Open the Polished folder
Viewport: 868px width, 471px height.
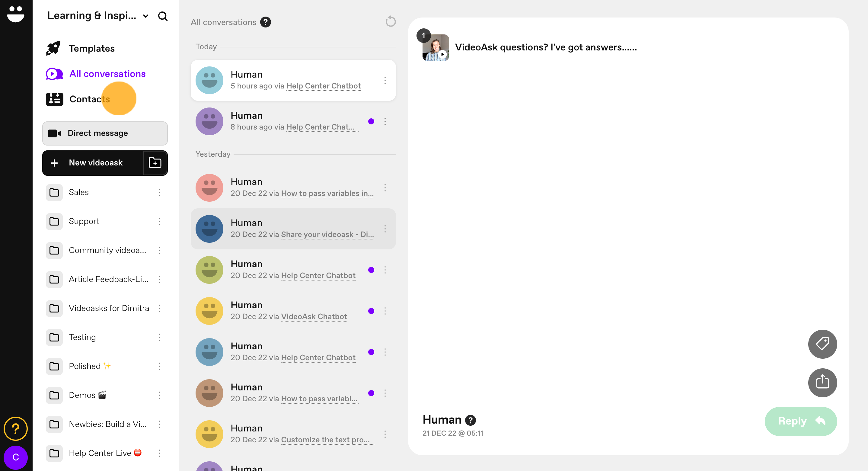[x=90, y=366]
